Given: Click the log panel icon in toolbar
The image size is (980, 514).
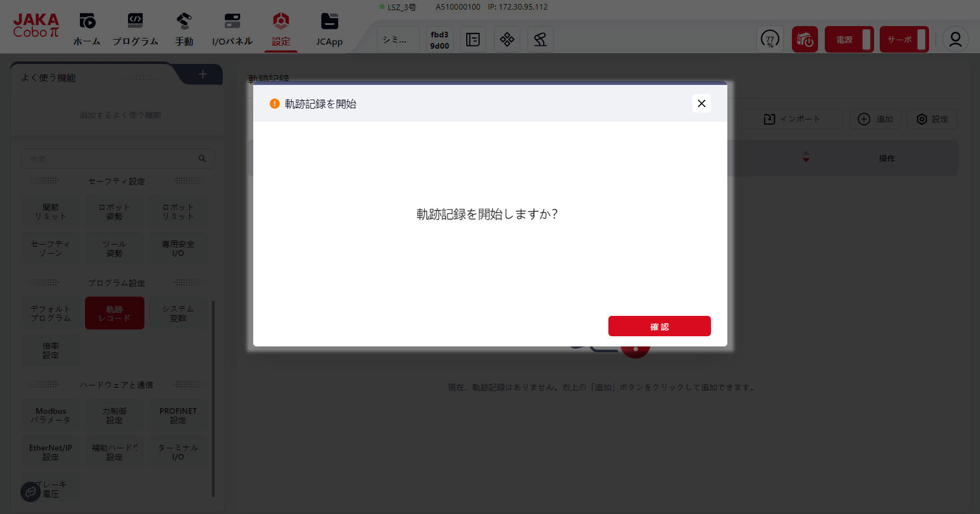Looking at the screenshot, I should pos(472,40).
